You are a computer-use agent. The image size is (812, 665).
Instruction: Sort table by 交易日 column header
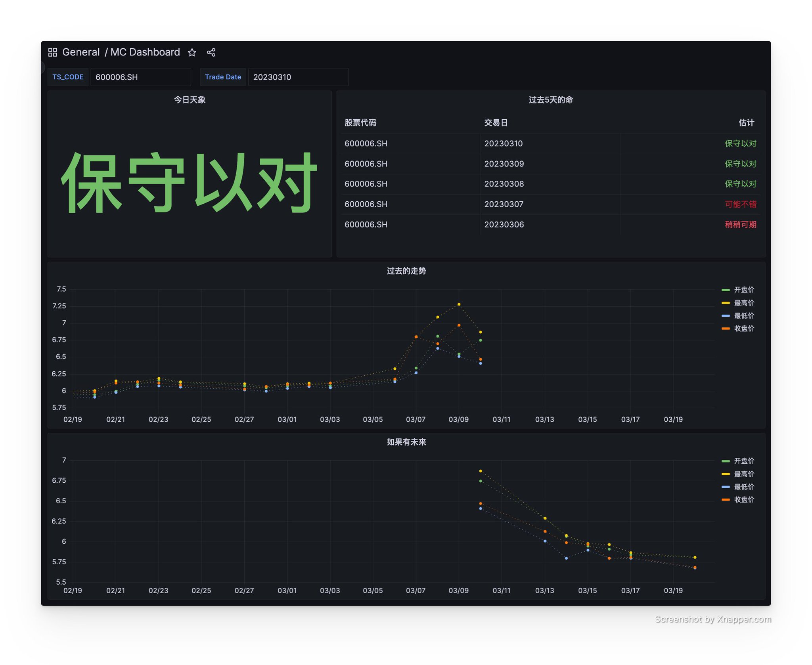(x=496, y=123)
